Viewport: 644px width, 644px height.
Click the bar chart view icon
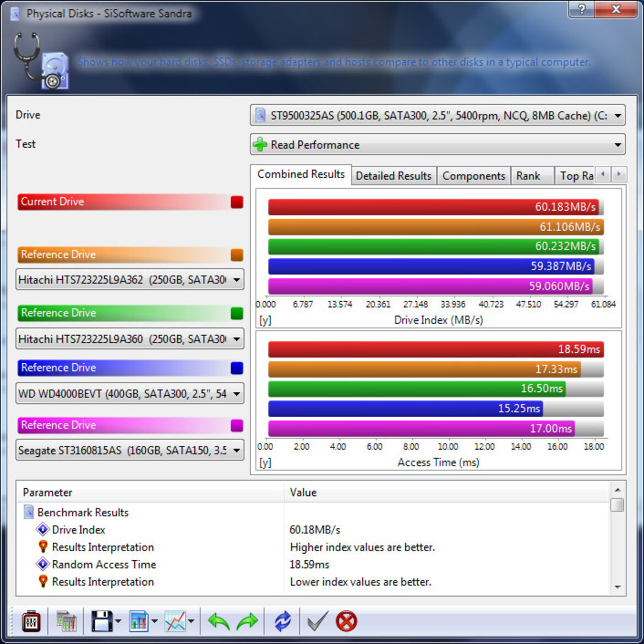coord(139,621)
